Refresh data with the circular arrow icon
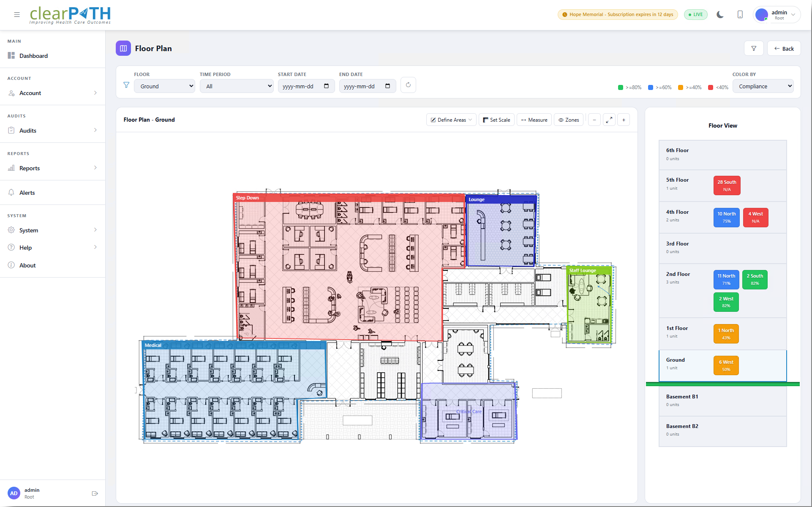The height and width of the screenshot is (507, 812). coord(408,85)
